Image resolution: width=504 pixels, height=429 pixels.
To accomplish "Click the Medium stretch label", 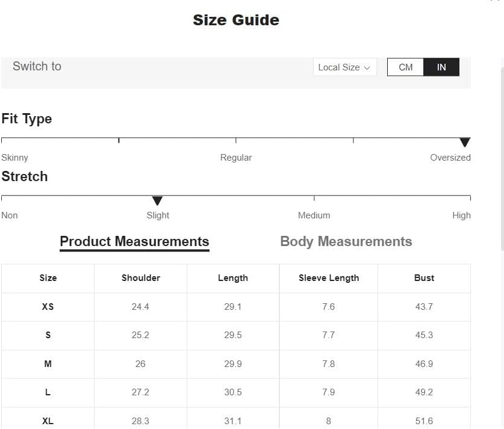I will tap(314, 215).
